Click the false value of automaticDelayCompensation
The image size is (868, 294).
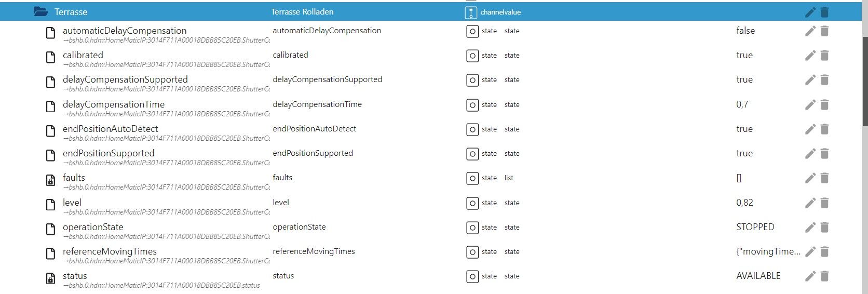click(745, 31)
